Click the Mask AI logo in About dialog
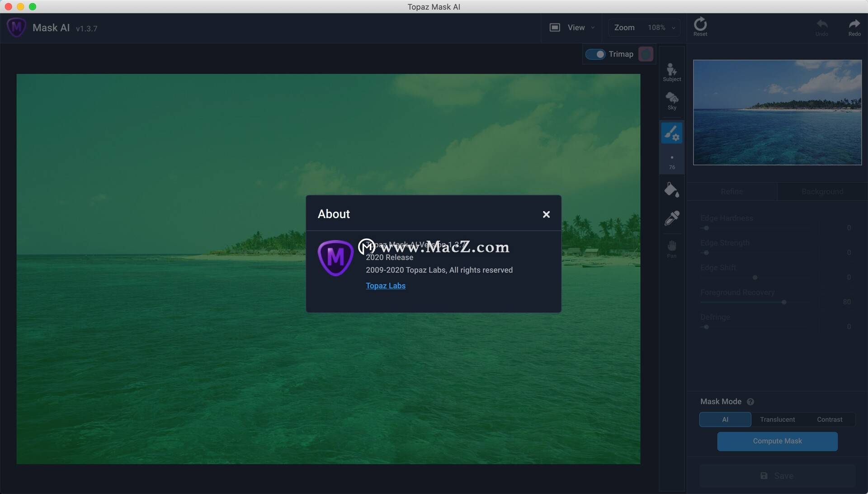Viewport: 868px width, 494px height. pos(335,258)
